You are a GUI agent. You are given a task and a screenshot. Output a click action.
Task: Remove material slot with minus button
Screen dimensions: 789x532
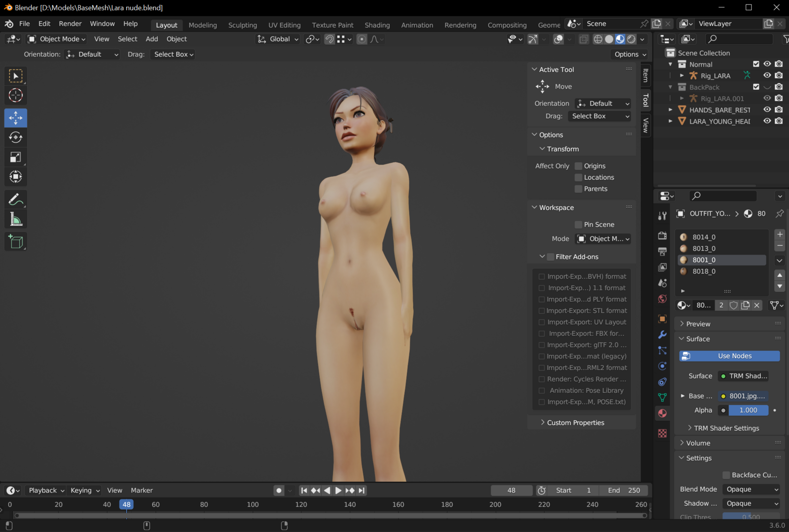780,245
